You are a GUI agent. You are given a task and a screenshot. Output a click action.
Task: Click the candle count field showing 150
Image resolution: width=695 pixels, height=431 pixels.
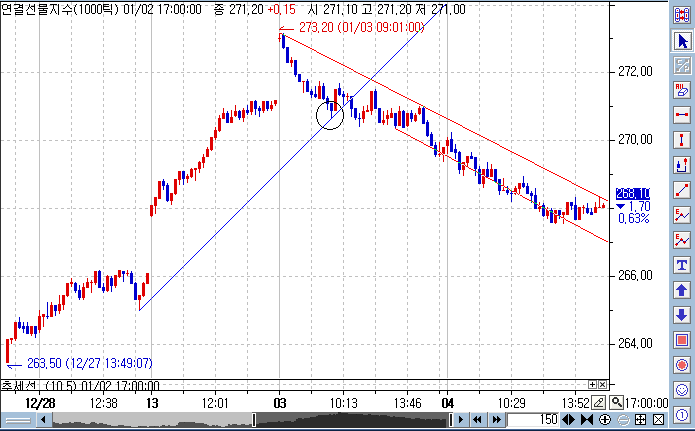click(541, 419)
